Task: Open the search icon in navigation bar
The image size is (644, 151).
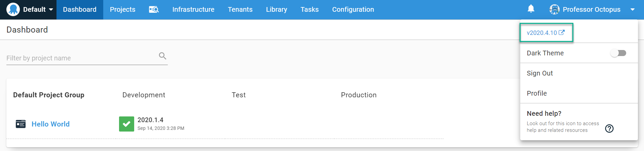Action: click(154, 9)
